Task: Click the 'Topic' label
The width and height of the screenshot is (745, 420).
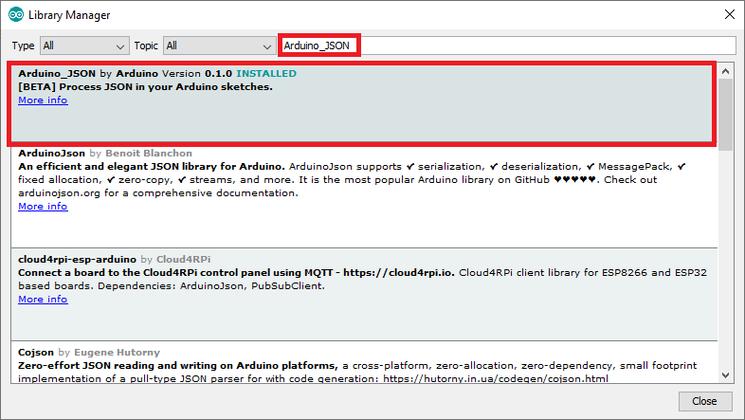Action: (145, 46)
